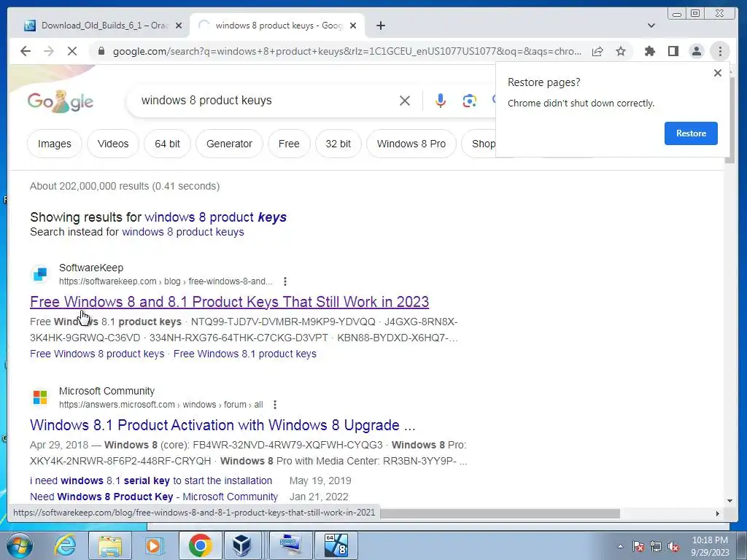Open the taskbar clock showing 10:18 PM
Screen dimensions: 747x560
pyautogui.click(x=710, y=546)
